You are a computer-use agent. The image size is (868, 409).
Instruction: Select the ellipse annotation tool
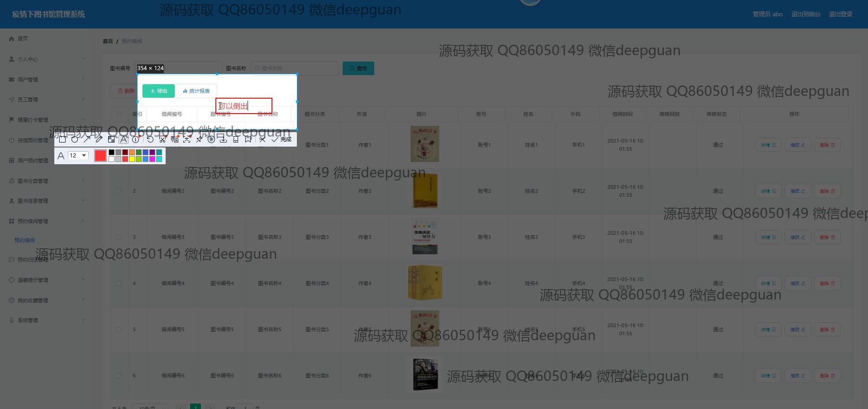(75, 139)
